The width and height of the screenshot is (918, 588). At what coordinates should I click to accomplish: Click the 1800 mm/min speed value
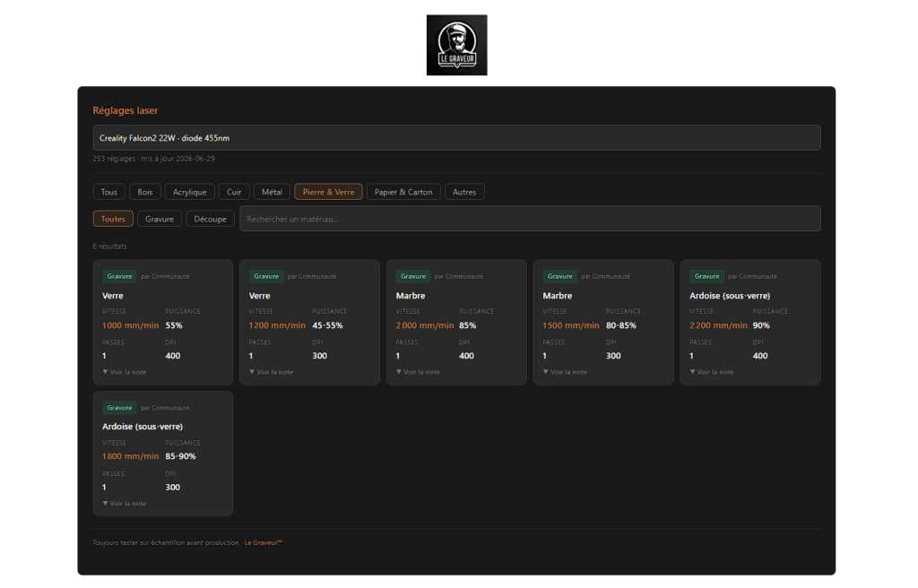[x=130, y=456]
